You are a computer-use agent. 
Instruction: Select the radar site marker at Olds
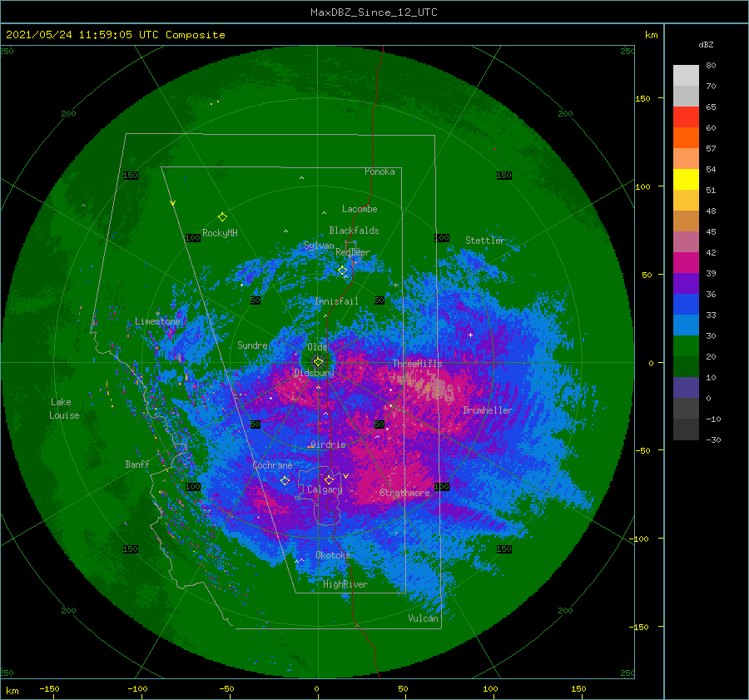pyautogui.click(x=318, y=362)
